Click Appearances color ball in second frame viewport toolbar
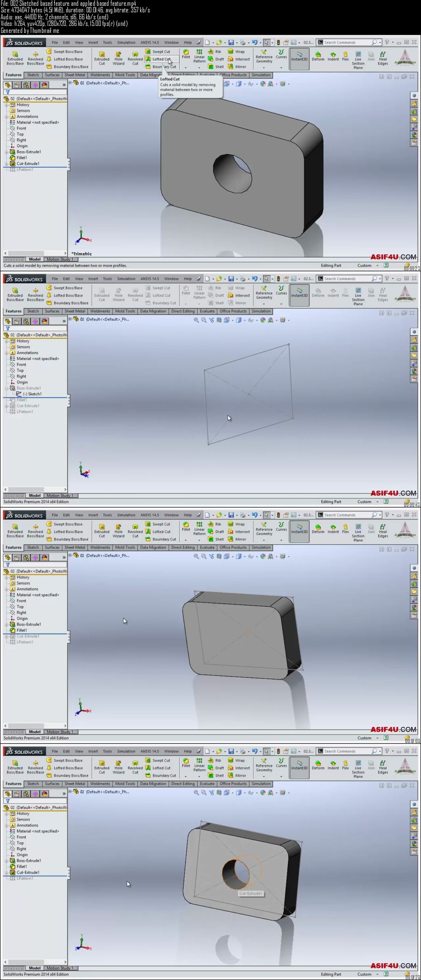Screen dimensions: 421x980 [263, 320]
